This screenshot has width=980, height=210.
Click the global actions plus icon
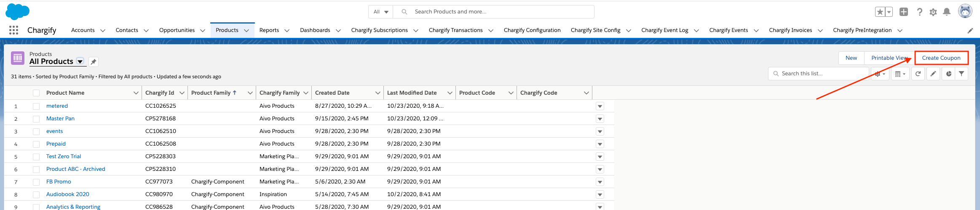tap(904, 12)
